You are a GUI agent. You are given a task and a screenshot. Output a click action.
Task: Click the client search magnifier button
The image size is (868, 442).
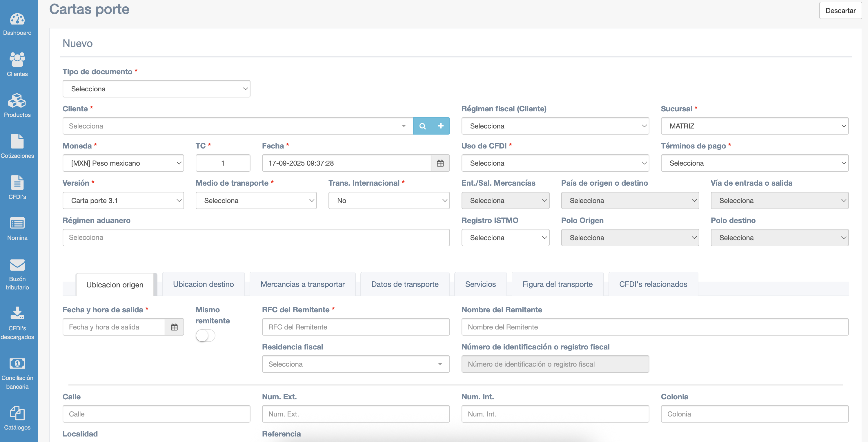click(x=422, y=126)
